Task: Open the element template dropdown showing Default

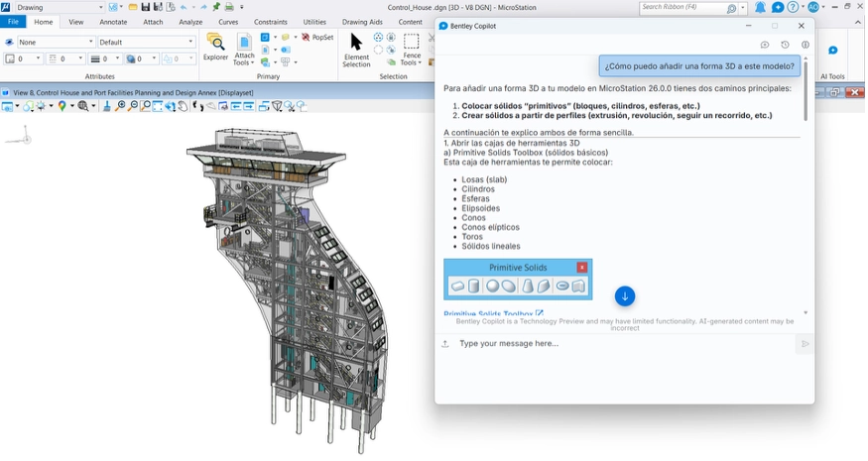Action: pyautogui.click(x=147, y=42)
